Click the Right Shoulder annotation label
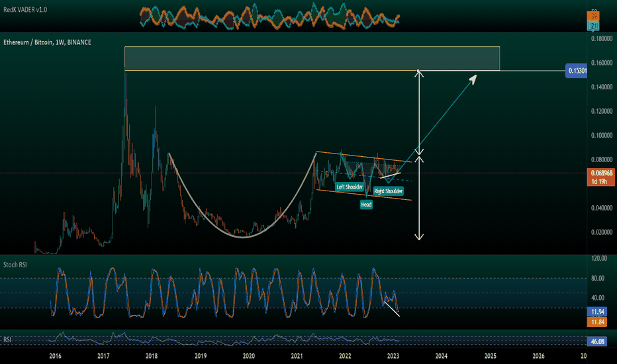Screen dimensions: 617x364 click(389, 191)
